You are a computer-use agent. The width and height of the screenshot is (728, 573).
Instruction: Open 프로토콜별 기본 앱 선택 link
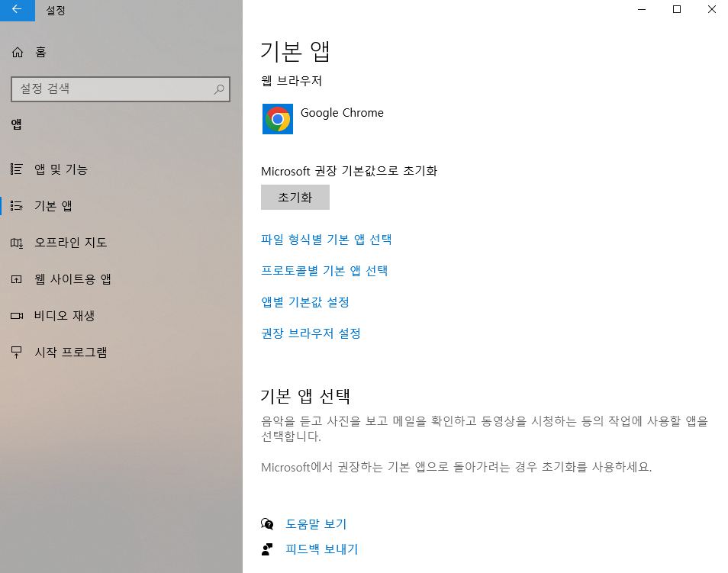point(324,271)
